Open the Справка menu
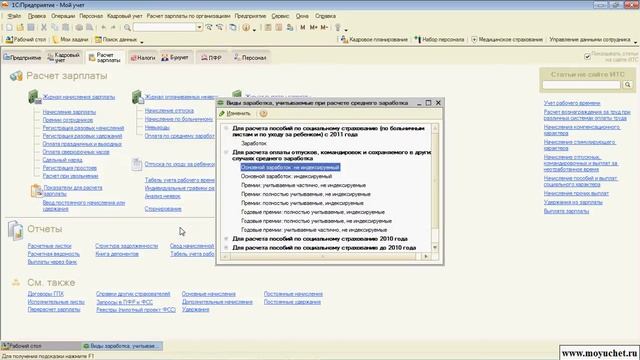The height and width of the screenshot is (360, 640). (325, 16)
